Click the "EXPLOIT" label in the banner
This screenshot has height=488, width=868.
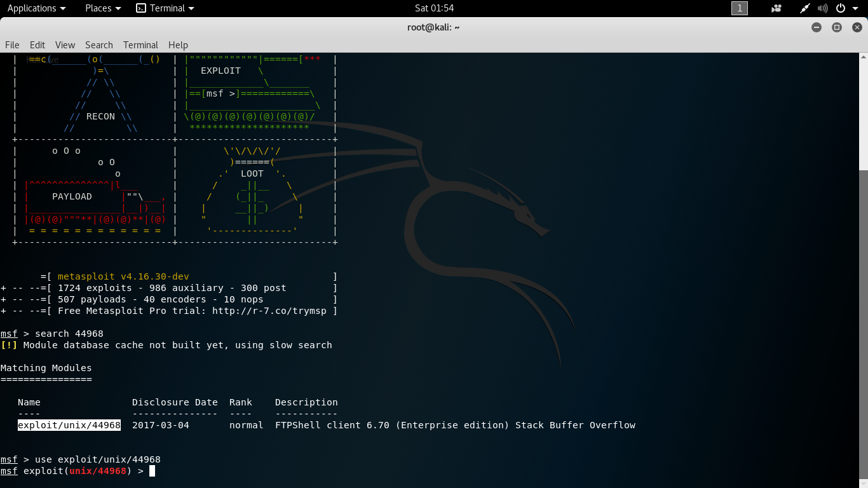[x=220, y=71]
